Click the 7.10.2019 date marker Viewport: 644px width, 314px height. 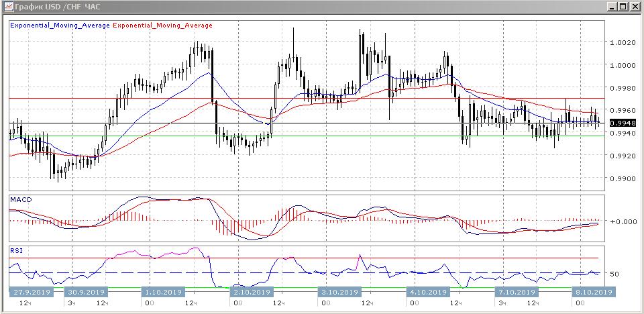coord(515,293)
